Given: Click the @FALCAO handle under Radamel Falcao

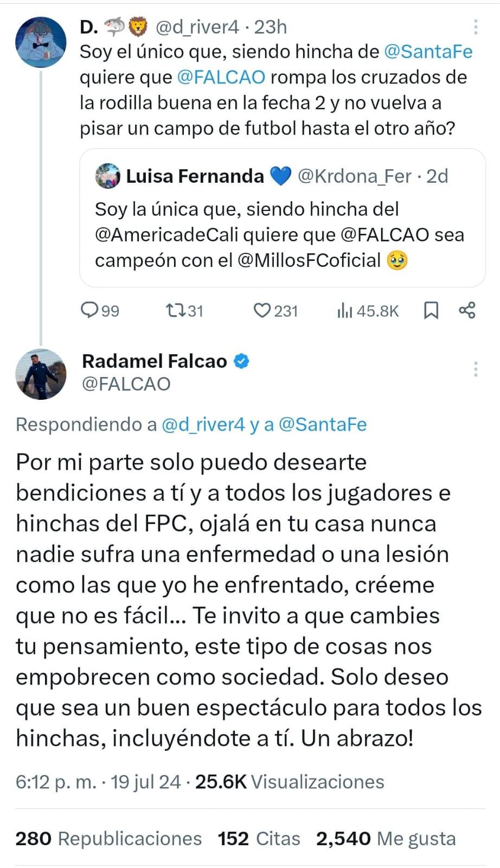Looking at the screenshot, I should pyautogui.click(x=125, y=384).
